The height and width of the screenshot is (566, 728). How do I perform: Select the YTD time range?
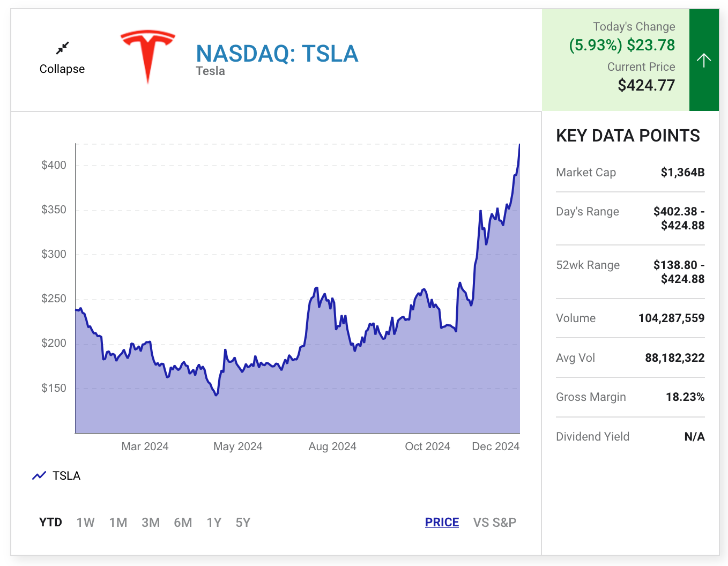point(50,522)
